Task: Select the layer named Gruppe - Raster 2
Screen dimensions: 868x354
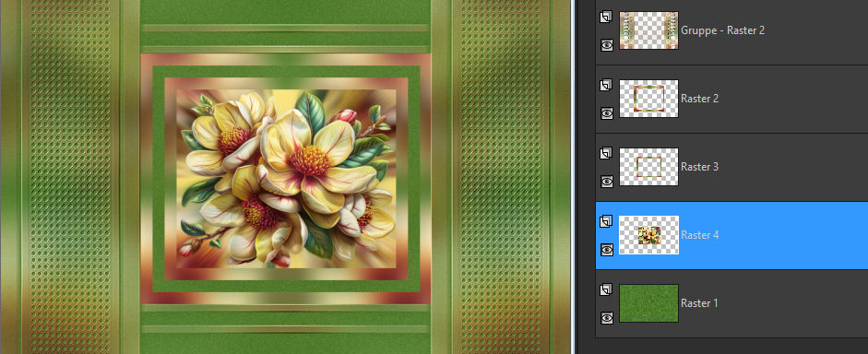Action: (x=723, y=30)
